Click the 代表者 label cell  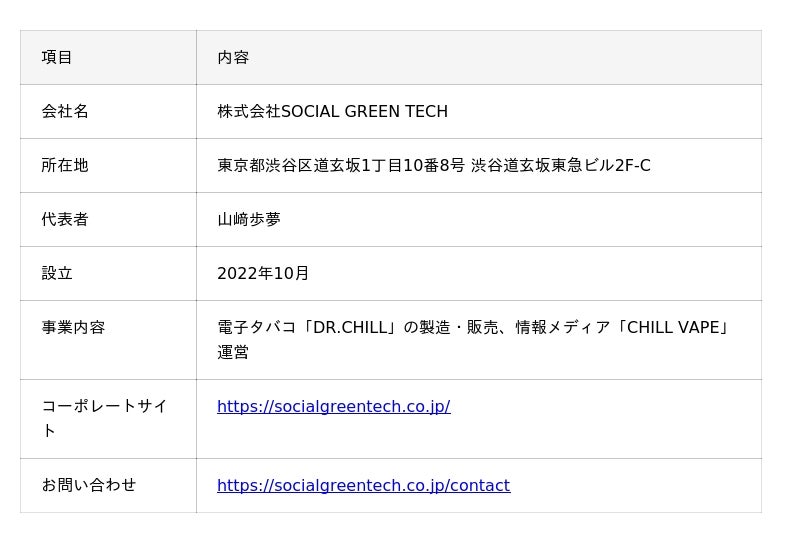click(x=108, y=219)
